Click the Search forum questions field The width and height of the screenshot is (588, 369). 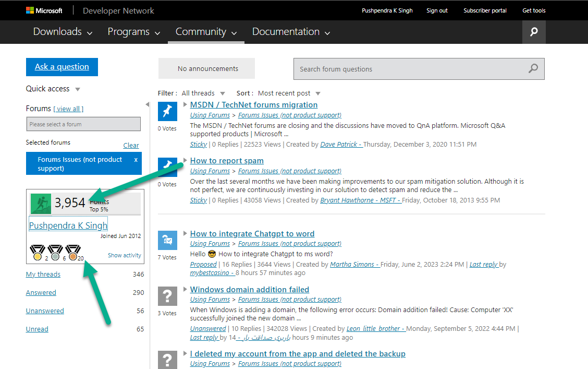click(419, 69)
